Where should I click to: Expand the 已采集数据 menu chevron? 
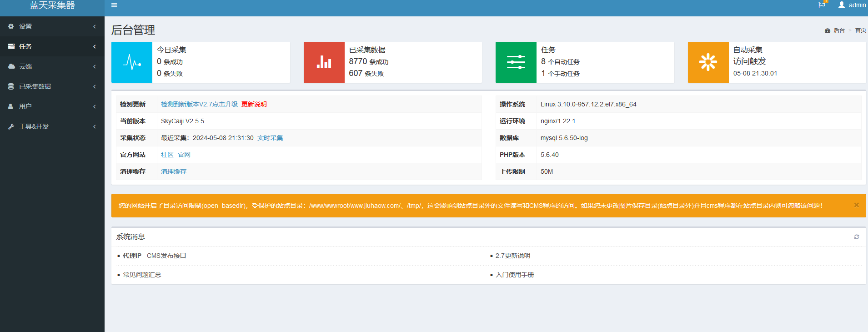(95, 86)
